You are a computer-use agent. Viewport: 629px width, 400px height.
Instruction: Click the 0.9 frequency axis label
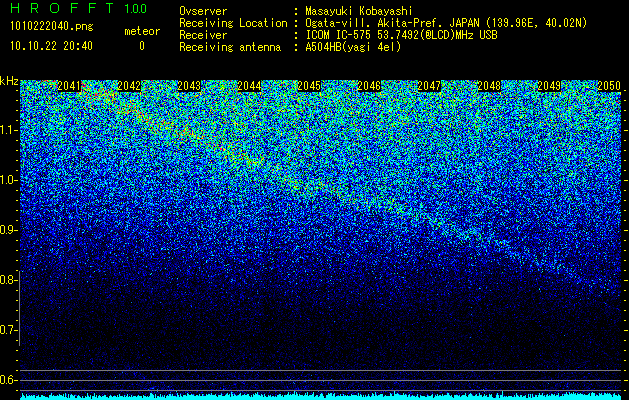coord(8,230)
